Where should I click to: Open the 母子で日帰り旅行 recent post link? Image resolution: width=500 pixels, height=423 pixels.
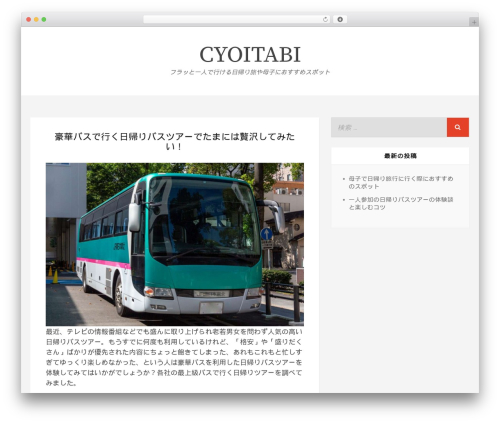point(401,182)
